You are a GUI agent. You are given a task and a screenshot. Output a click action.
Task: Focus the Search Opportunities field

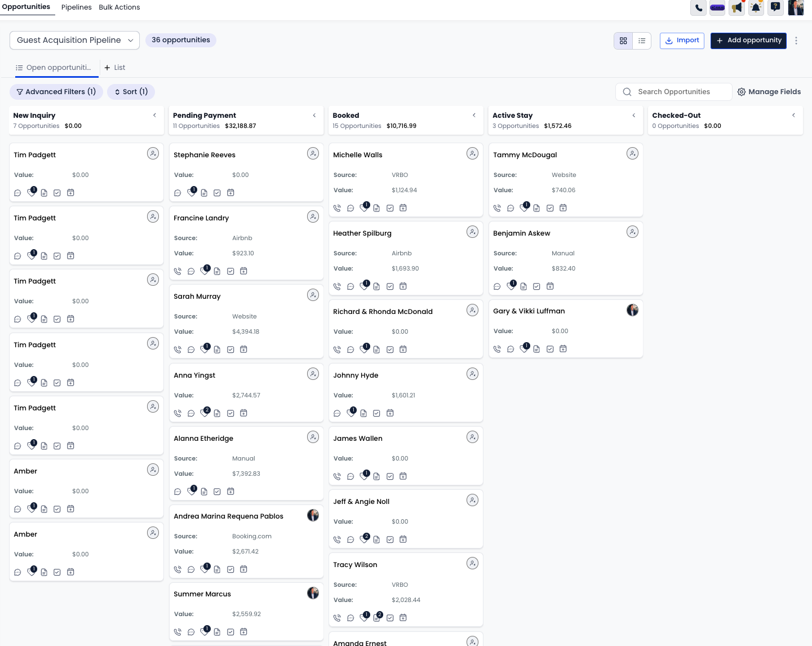click(x=674, y=92)
